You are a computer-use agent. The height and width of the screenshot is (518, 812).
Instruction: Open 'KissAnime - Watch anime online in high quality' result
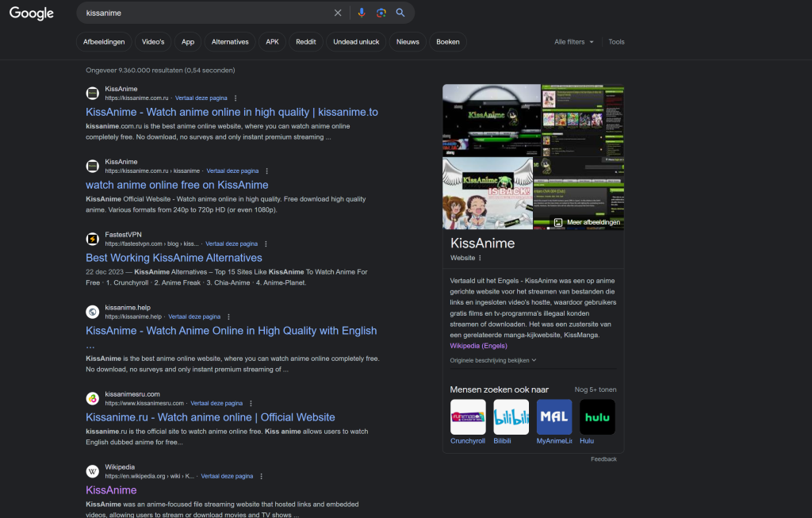232,112
